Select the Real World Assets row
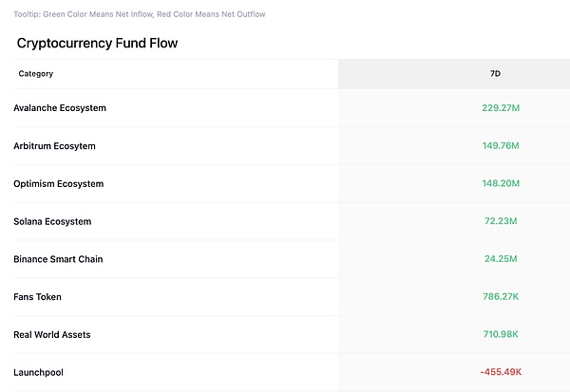 (52, 335)
